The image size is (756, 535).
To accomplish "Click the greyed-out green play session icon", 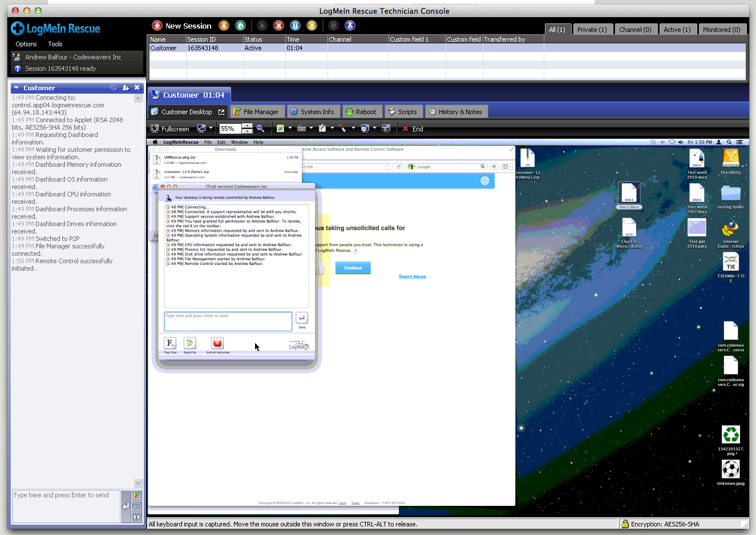I will point(262,26).
